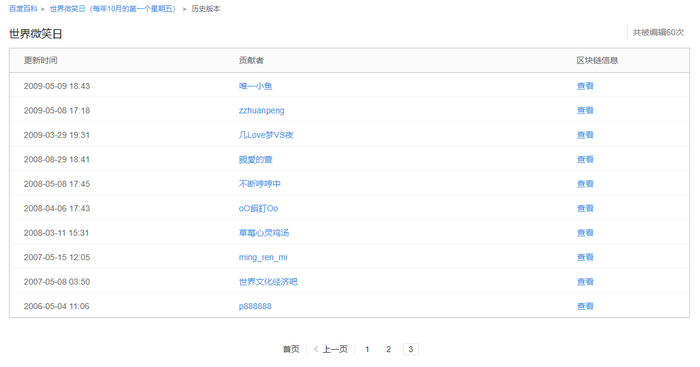
Task: Open contributor zzhuanpeng profile
Action: (x=262, y=111)
